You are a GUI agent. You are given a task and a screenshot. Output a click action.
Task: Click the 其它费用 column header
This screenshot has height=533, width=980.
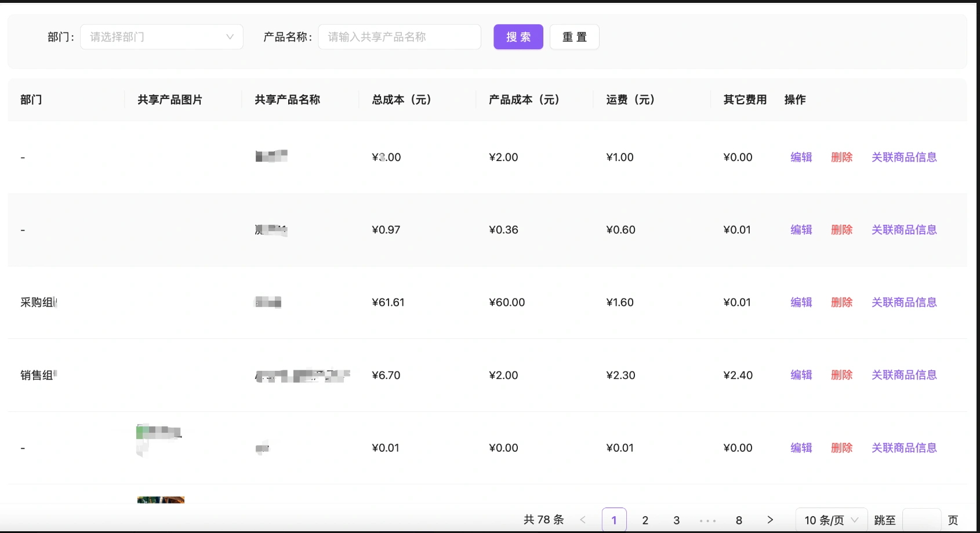(x=745, y=100)
